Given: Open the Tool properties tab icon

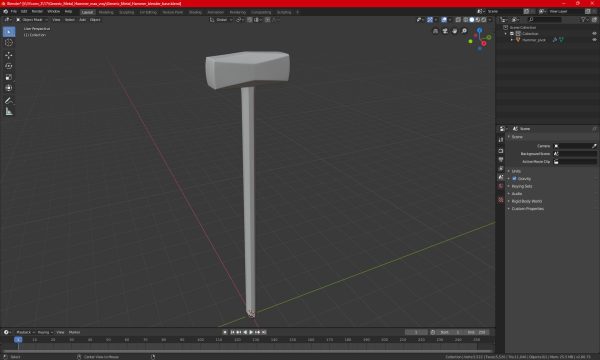Looking at the screenshot, I should point(501,140).
